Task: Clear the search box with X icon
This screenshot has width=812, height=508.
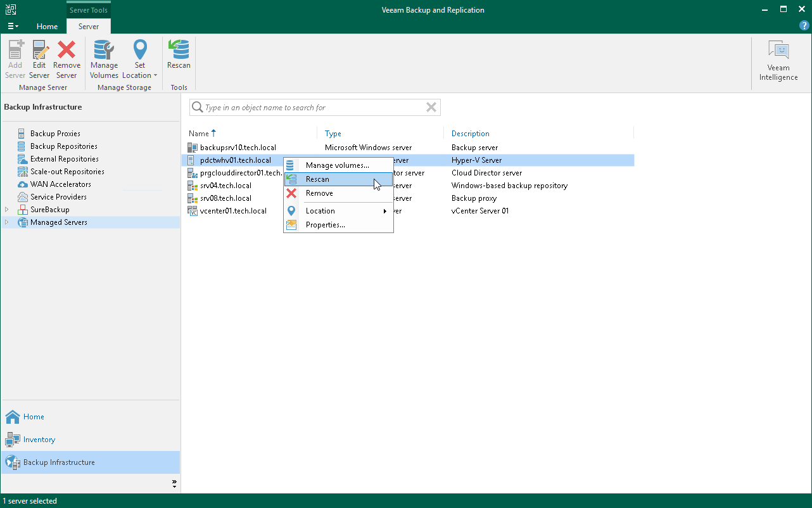Action: [x=431, y=108]
